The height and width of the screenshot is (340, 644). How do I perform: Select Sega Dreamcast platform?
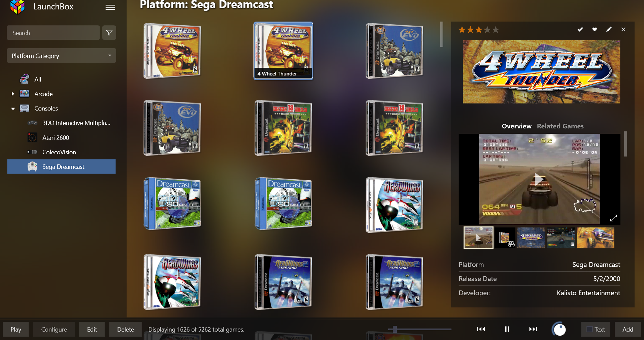61,167
